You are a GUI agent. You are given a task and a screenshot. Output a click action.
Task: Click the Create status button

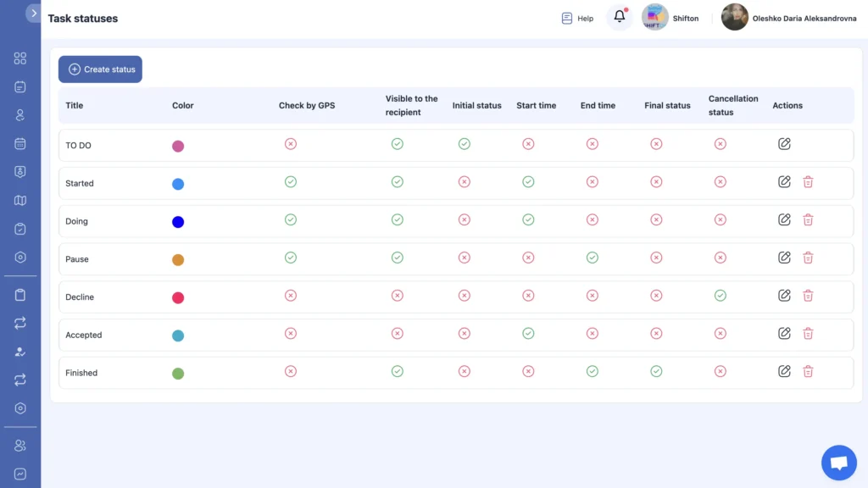(x=100, y=69)
